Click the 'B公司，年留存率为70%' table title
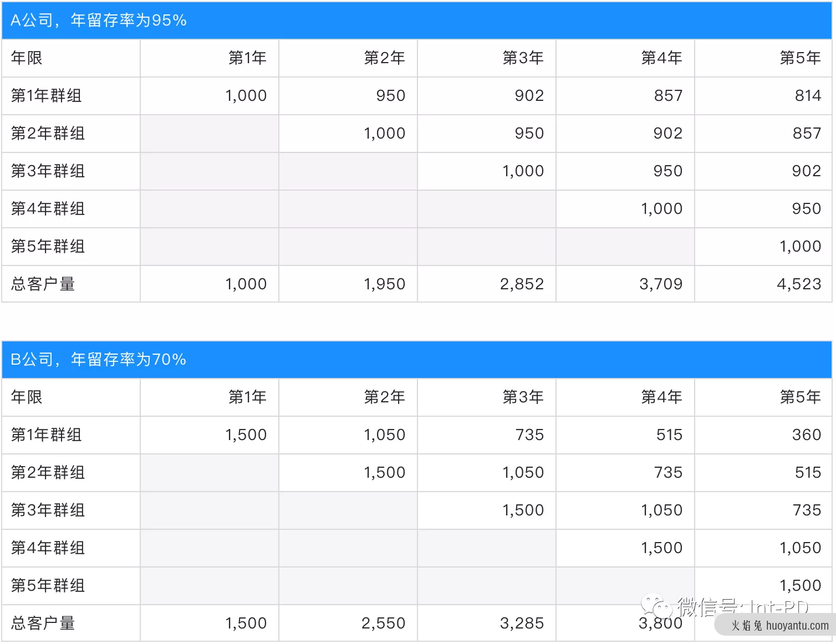 (99, 360)
